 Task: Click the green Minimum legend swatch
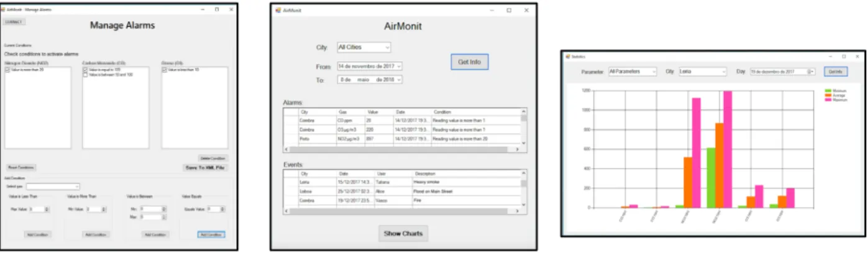[828, 91]
